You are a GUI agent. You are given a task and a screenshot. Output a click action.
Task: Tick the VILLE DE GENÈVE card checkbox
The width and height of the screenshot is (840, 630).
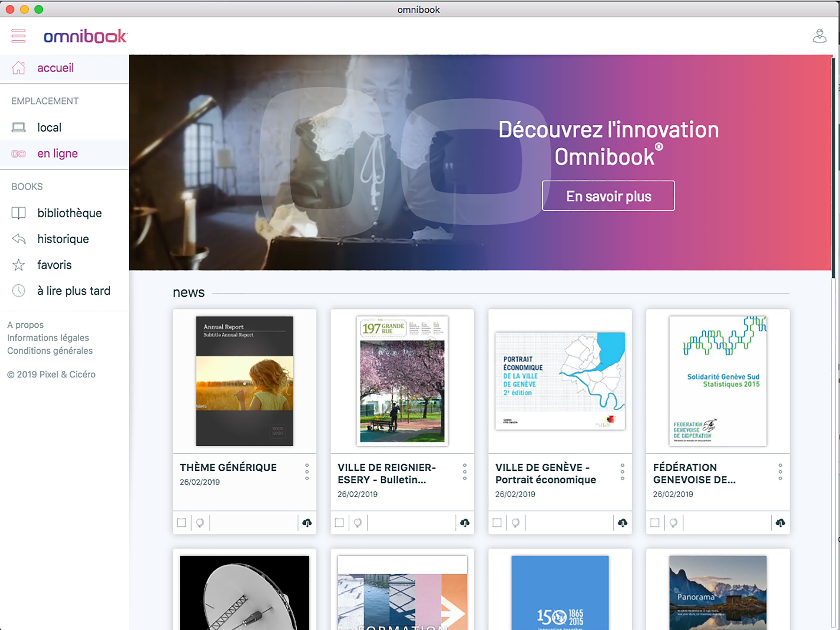tap(497, 523)
